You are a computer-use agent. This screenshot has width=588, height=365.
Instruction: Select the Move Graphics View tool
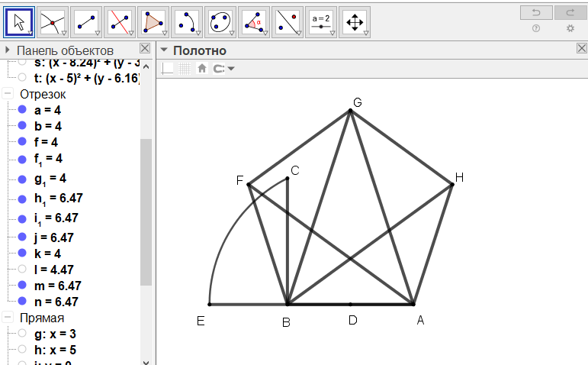[x=355, y=21]
